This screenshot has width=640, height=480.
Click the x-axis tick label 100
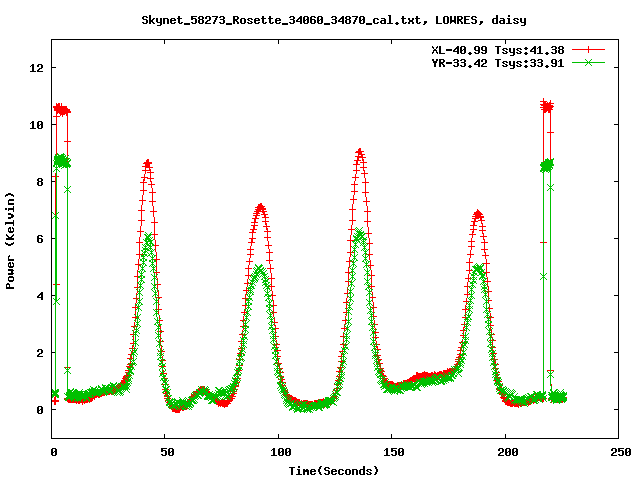tap(281, 452)
